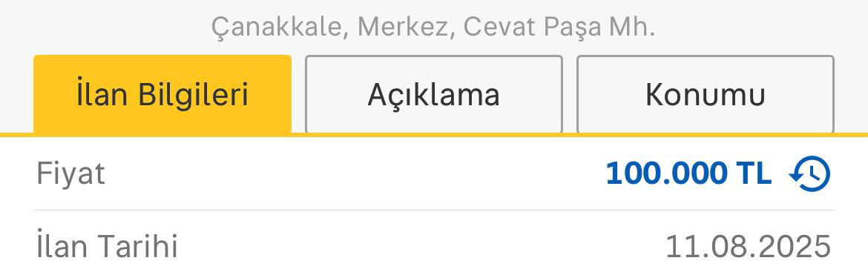Click the divider between Fiyat and İlan Tarihi
Image resolution: width=868 pixels, height=272 pixels.
(x=433, y=210)
